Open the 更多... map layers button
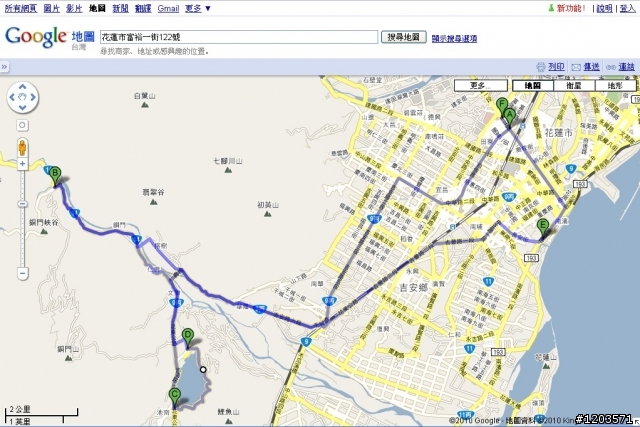 (480, 86)
